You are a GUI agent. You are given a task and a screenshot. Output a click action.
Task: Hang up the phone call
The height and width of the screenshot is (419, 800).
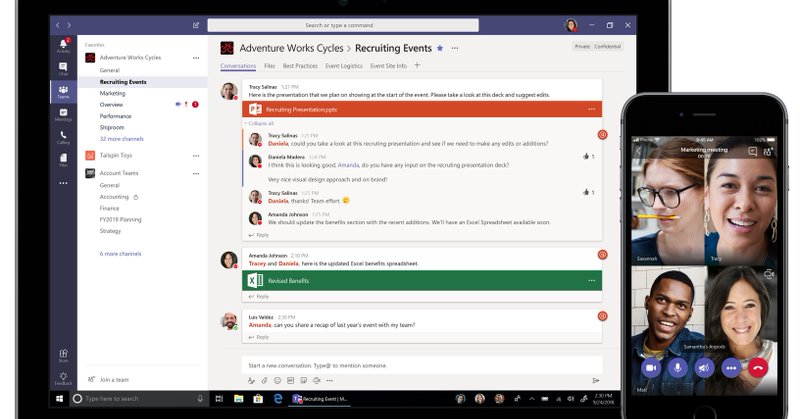pos(758,367)
